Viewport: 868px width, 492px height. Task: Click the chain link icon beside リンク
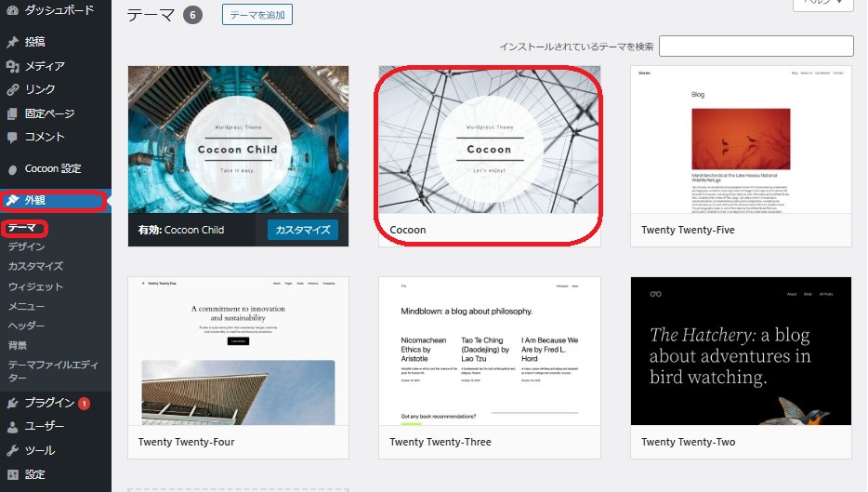tap(12, 90)
